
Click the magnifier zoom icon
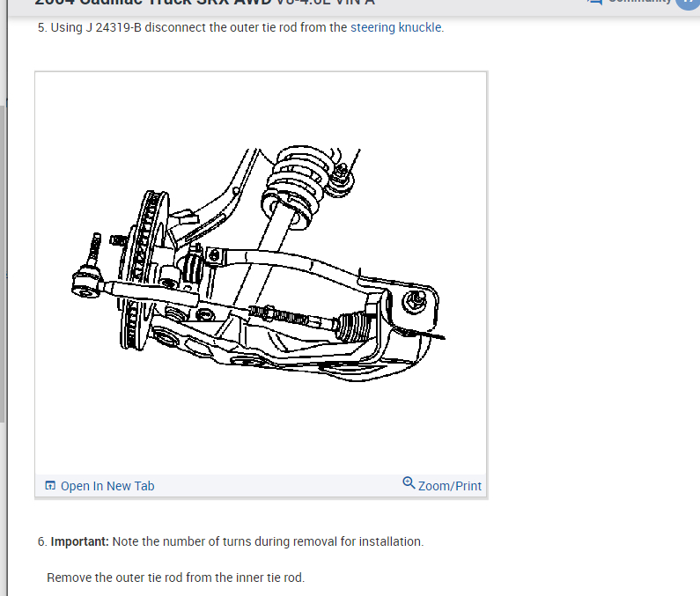pyautogui.click(x=409, y=482)
